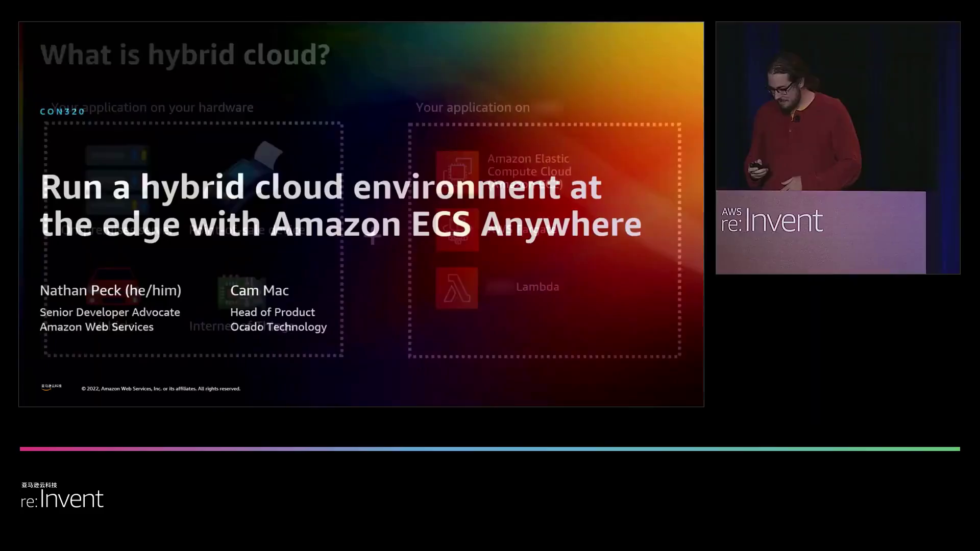
Task: Click 'Head of Product' text
Action: (x=273, y=312)
